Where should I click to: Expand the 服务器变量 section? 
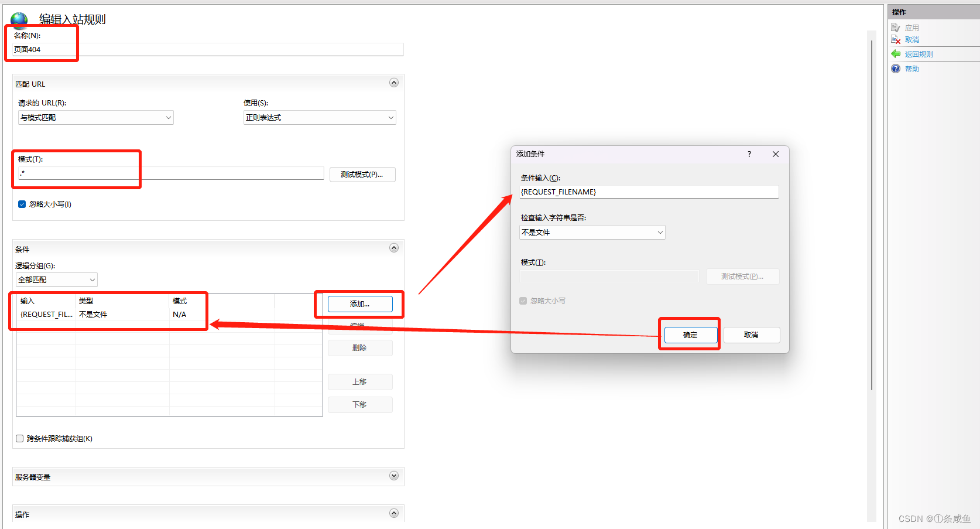point(394,476)
